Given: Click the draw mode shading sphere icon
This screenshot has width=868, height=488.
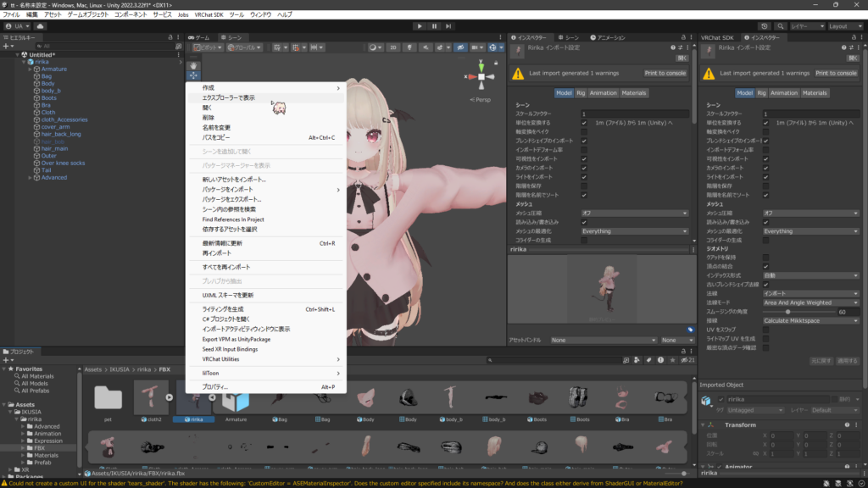Looking at the screenshot, I should click(x=373, y=47).
